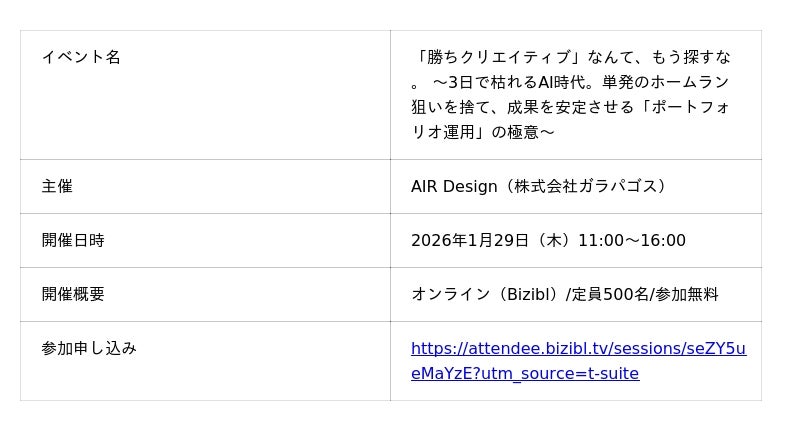Select the 開催日時 label cell
The image size is (800, 431).
click(x=73, y=240)
